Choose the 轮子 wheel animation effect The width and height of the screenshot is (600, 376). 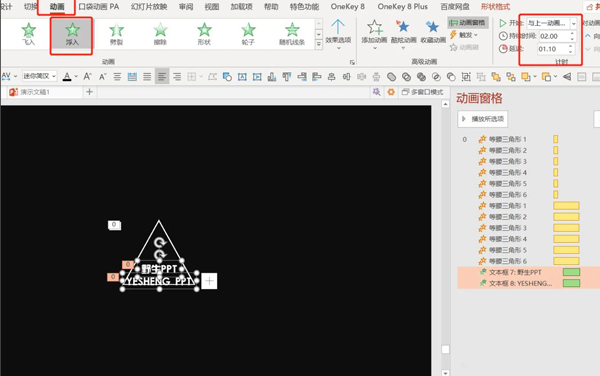248,33
